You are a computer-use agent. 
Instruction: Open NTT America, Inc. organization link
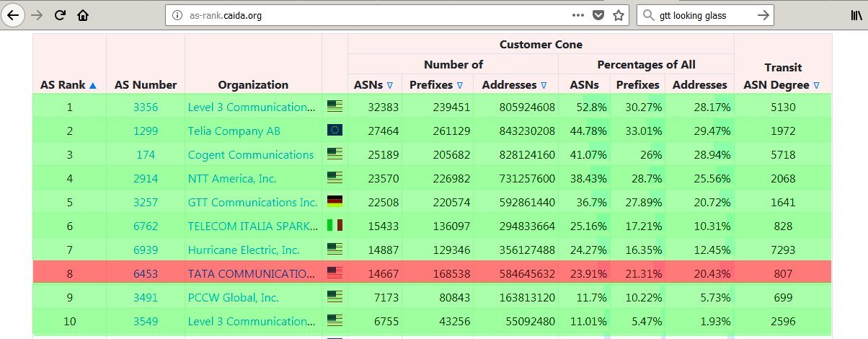232,178
